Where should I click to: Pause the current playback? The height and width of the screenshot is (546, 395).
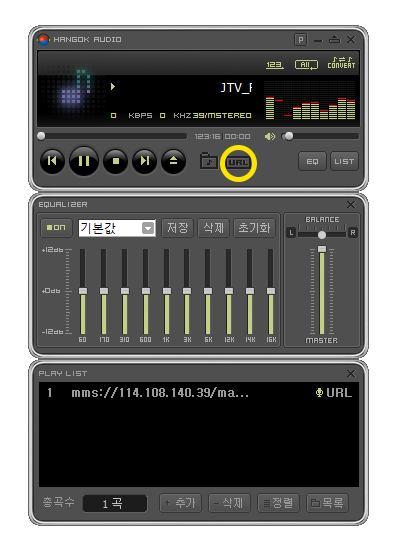pyautogui.click(x=84, y=161)
